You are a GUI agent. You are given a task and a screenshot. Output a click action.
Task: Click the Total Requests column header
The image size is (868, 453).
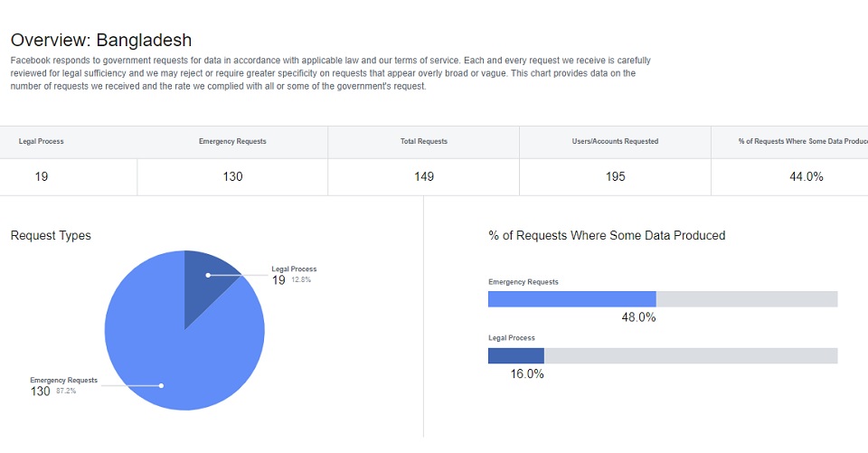(x=424, y=142)
